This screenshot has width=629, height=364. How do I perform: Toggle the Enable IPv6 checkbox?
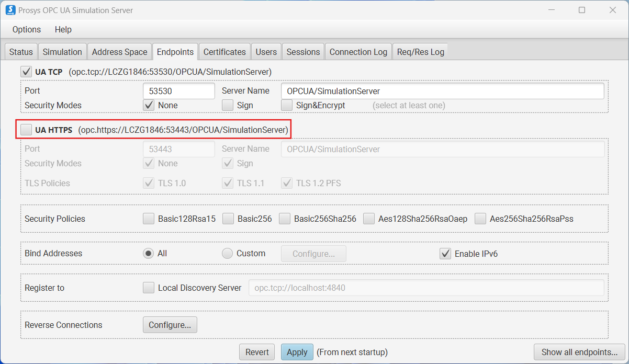pyautogui.click(x=445, y=254)
